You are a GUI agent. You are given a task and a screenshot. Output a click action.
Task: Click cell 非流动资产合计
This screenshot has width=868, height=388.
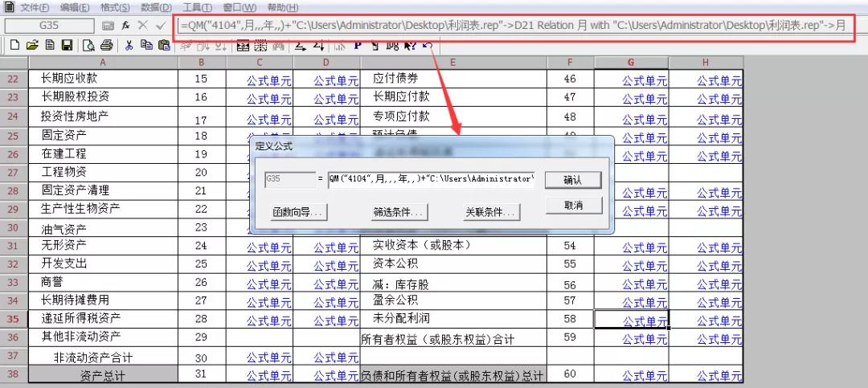[103, 357]
